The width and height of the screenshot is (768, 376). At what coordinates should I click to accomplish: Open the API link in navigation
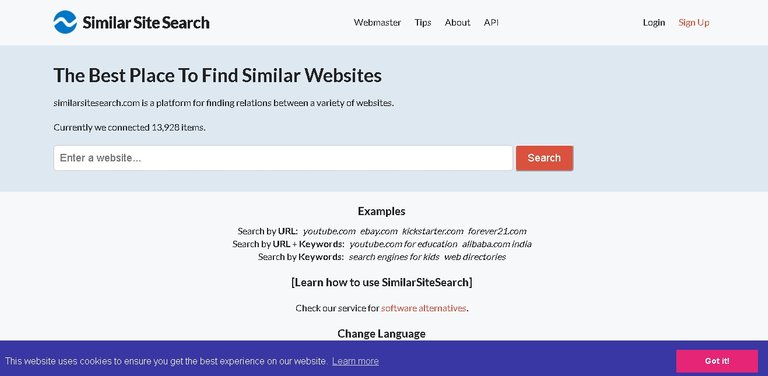coord(491,23)
